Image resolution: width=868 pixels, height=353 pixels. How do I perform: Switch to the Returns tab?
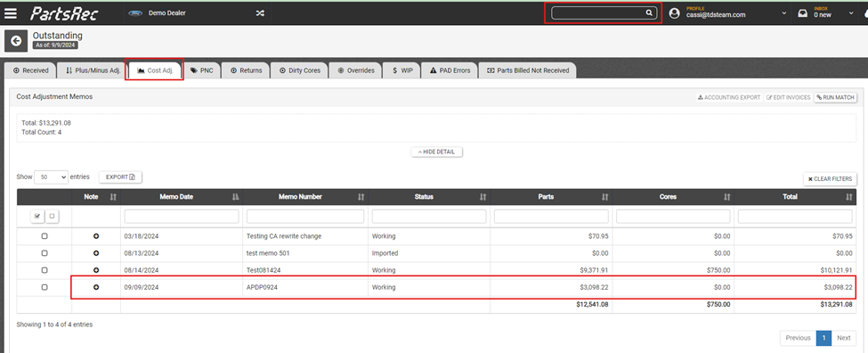click(247, 70)
